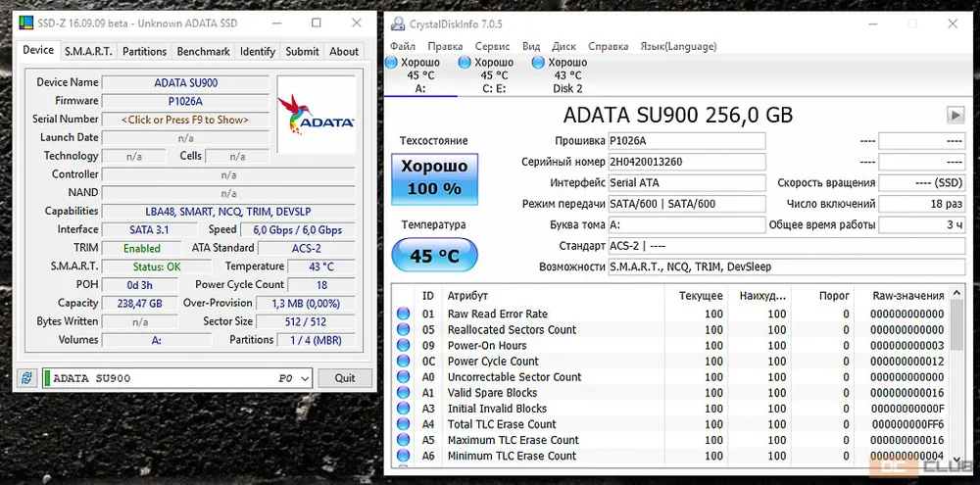This screenshot has height=485, width=980.
Task: Click the Power-On Hours status orb
Action: [x=404, y=346]
